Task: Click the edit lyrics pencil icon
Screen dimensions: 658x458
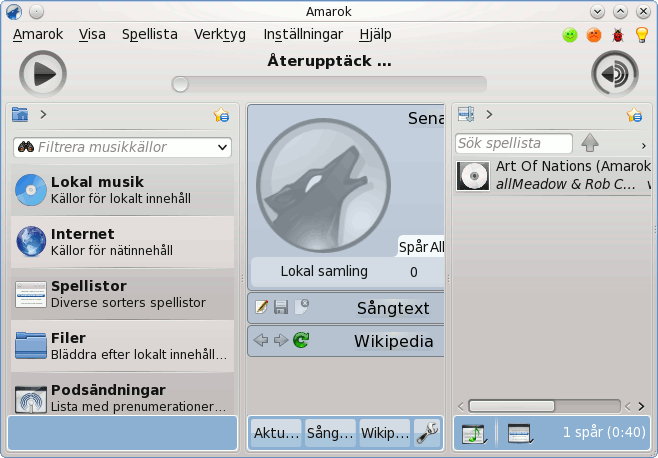Action: [261, 307]
